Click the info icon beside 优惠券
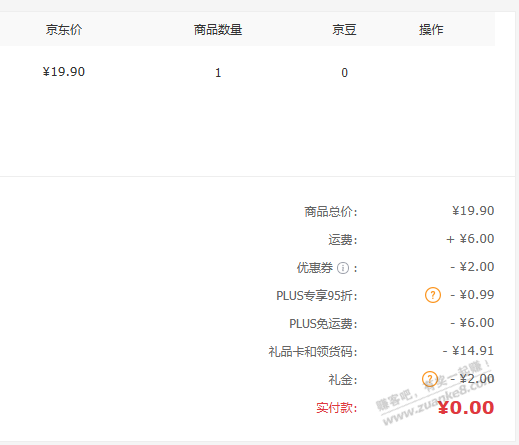The image size is (519, 445). (343, 268)
